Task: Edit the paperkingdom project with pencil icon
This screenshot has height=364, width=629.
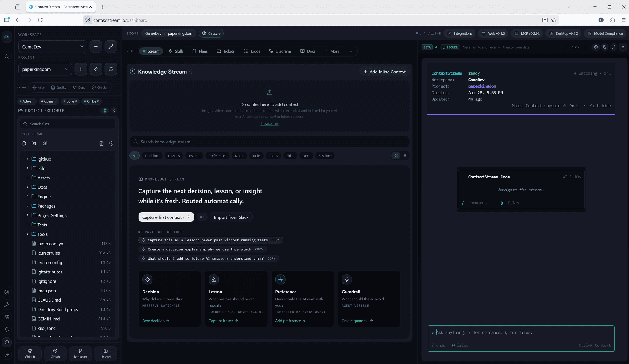Action: tap(96, 69)
